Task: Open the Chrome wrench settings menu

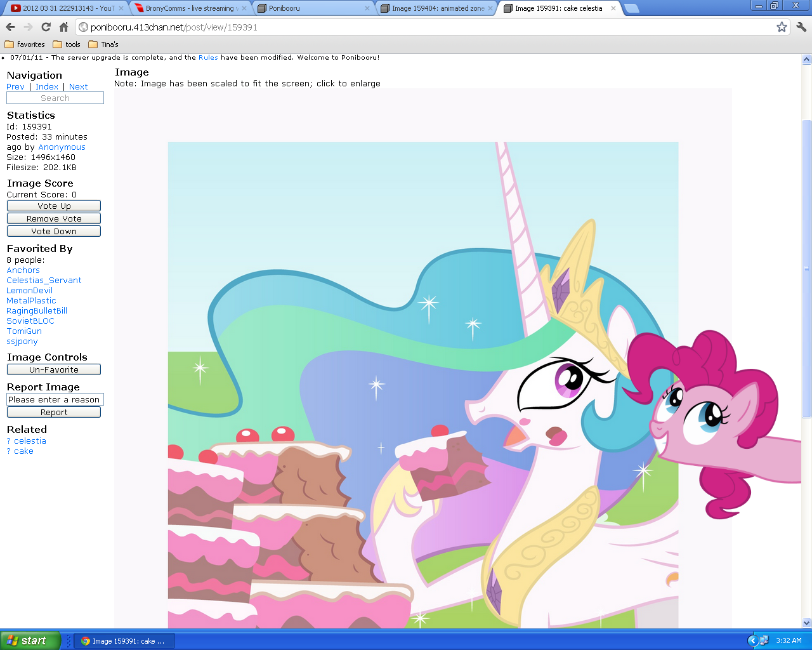Action: click(801, 27)
